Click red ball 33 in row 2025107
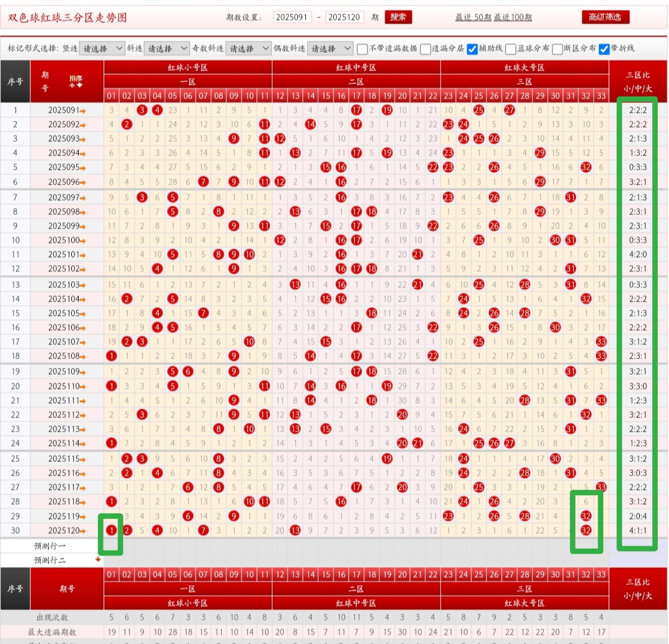 point(601,342)
